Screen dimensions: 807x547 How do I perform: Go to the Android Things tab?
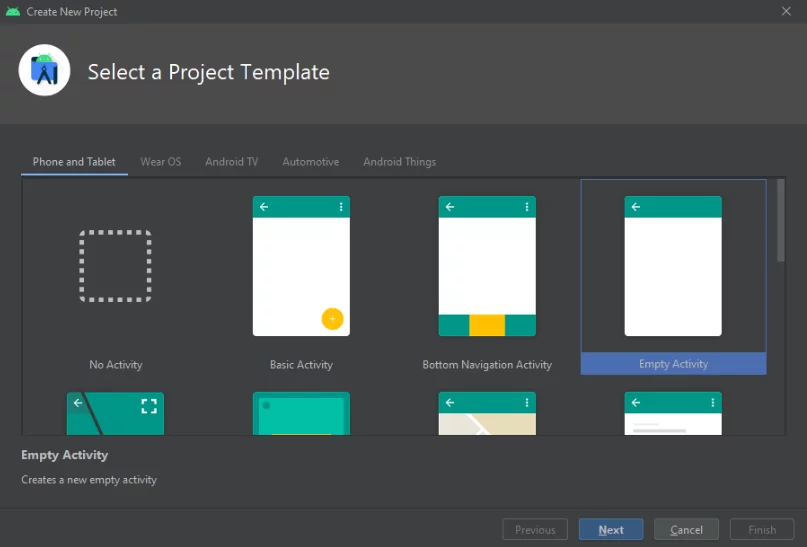pos(399,162)
